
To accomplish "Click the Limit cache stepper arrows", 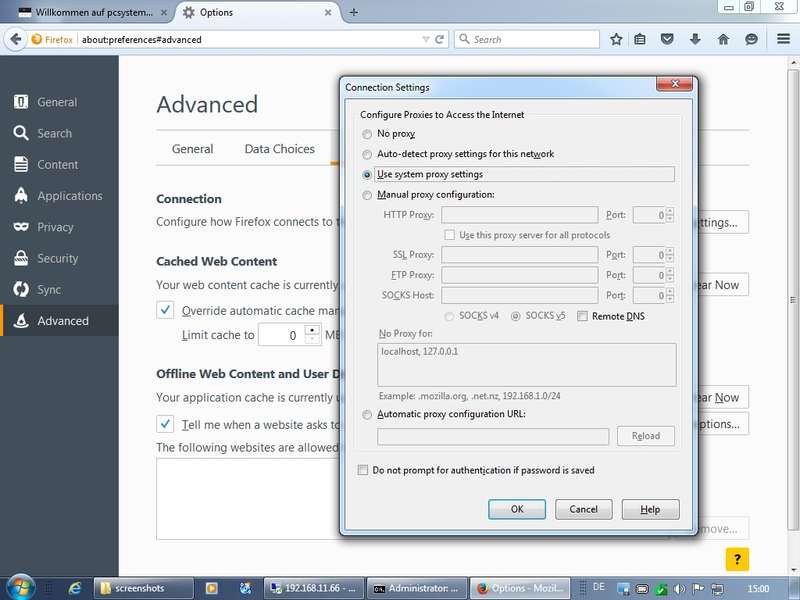I will click(312, 335).
